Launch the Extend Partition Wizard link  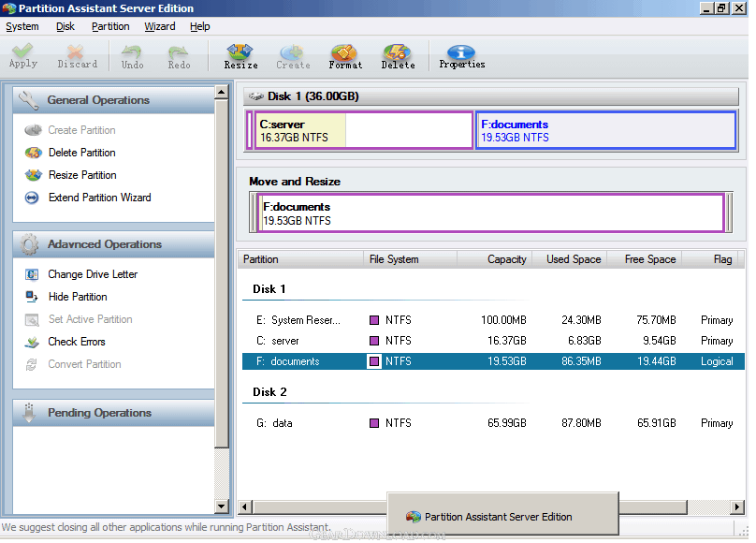100,198
